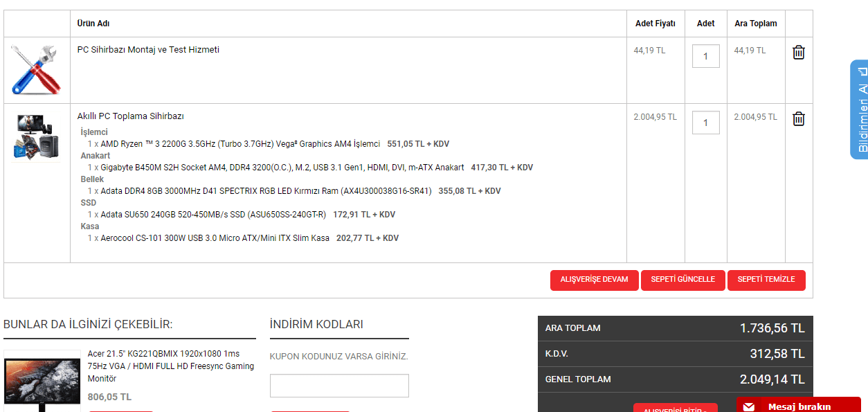868x412 pixels.
Task: Click the Kasa component label
Action: pyautogui.click(x=90, y=226)
